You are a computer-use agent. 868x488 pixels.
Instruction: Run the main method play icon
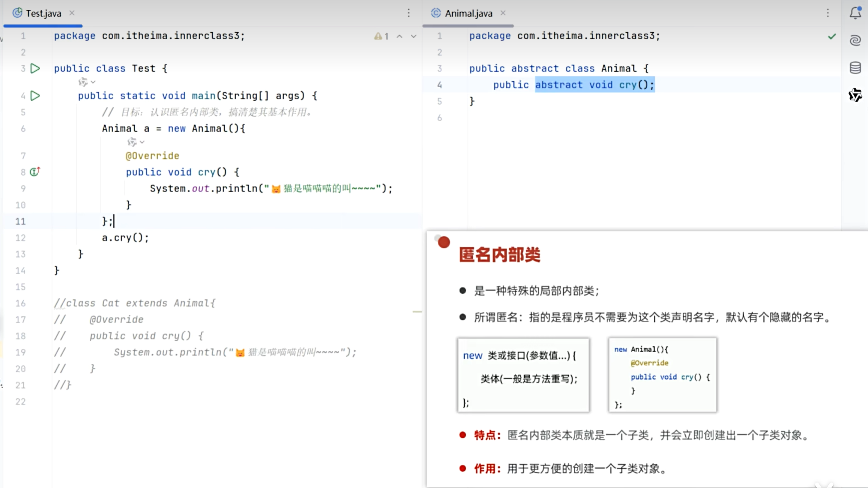point(35,96)
